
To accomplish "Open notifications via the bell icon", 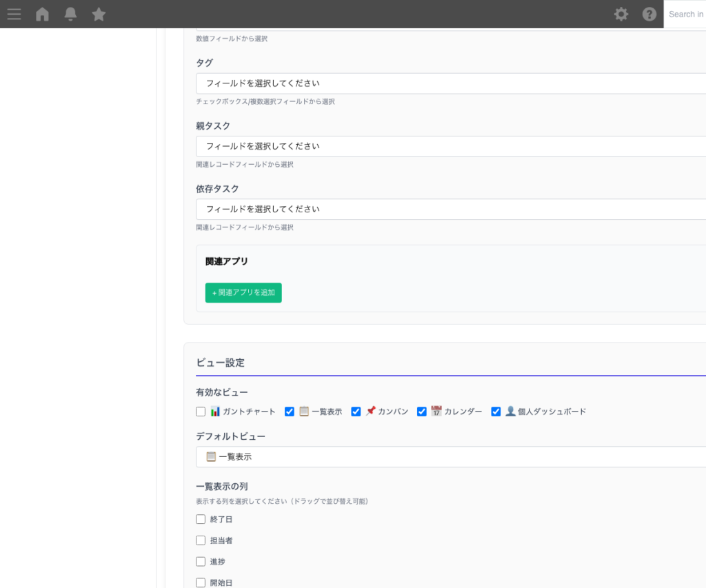I will (70, 14).
